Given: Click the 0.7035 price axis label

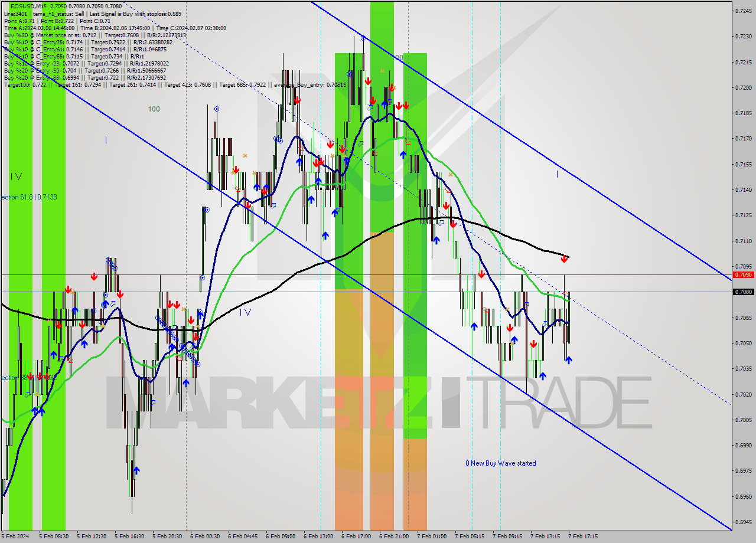Looking at the screenshot, I should point(743,368).
